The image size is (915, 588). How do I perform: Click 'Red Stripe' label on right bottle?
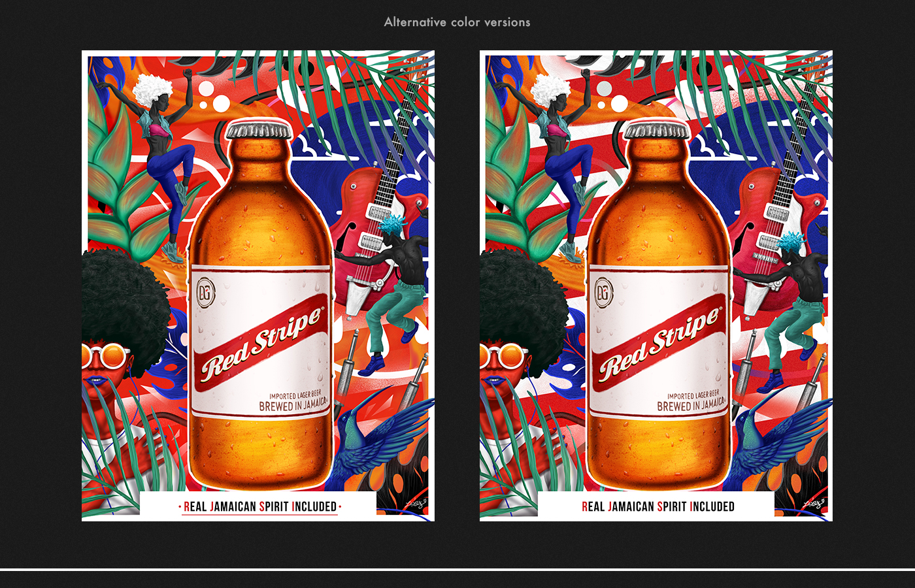660,344
